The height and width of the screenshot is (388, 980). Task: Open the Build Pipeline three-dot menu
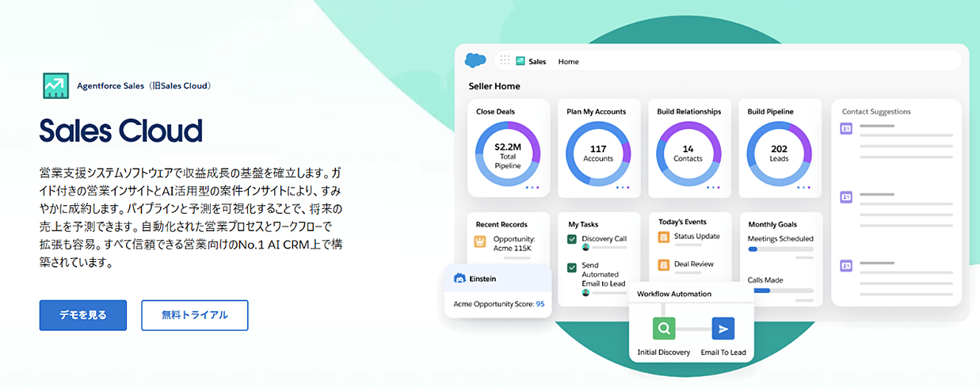click(x=804, y=188)
